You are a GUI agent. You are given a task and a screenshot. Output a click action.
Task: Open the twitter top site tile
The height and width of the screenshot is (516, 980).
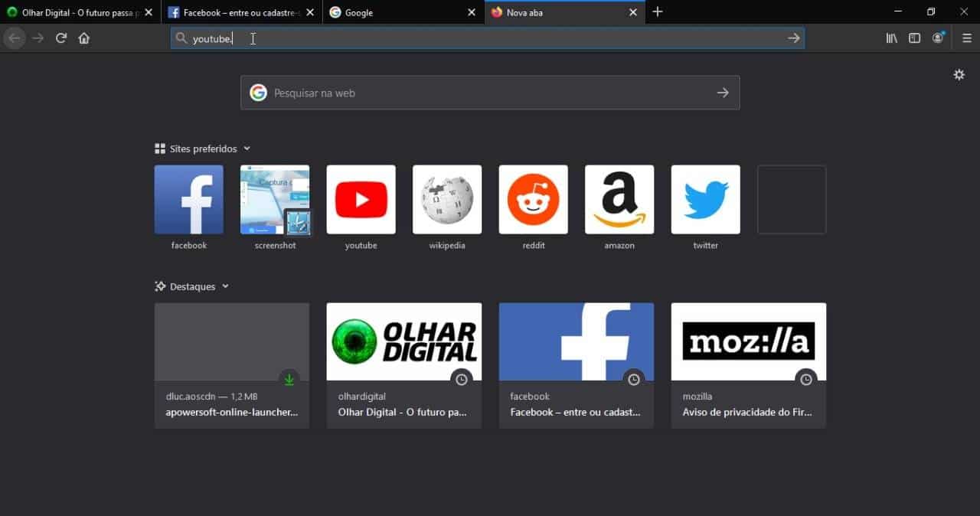point(706,200)
